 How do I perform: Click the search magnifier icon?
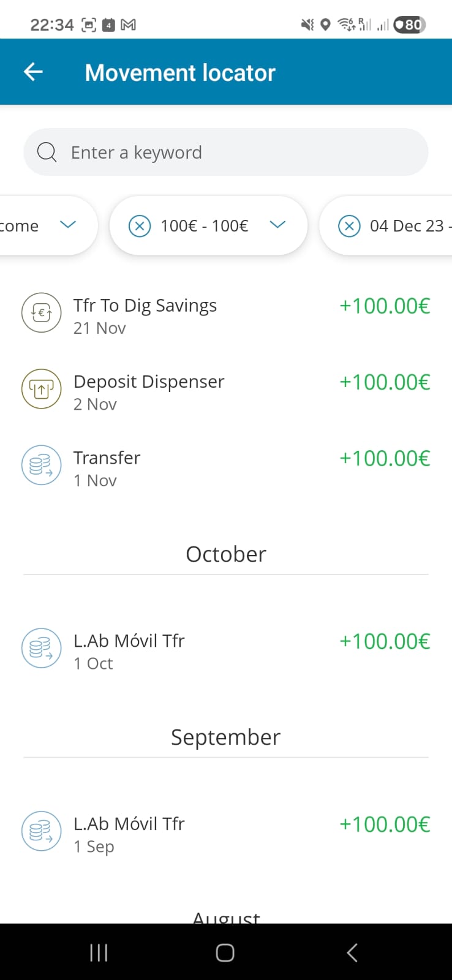click(47, 152)
